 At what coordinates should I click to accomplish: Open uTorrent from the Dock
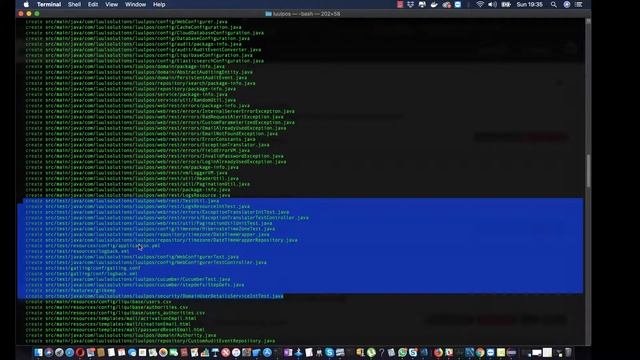(371, 352)
